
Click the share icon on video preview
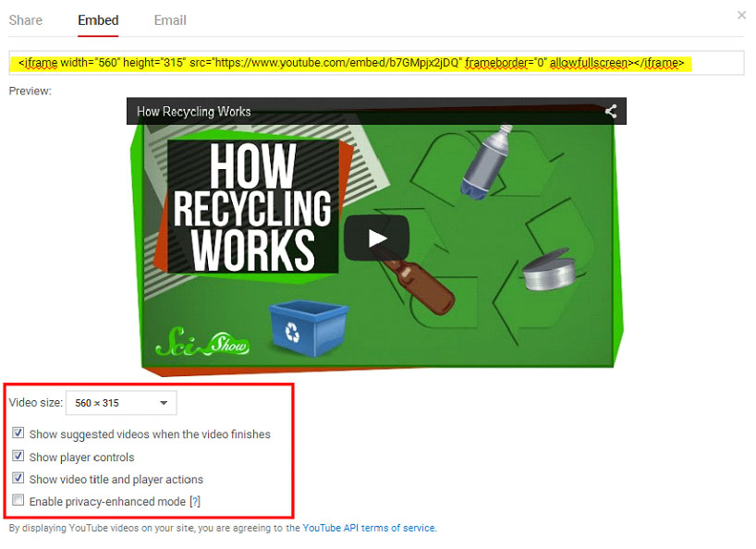point(611,111)
